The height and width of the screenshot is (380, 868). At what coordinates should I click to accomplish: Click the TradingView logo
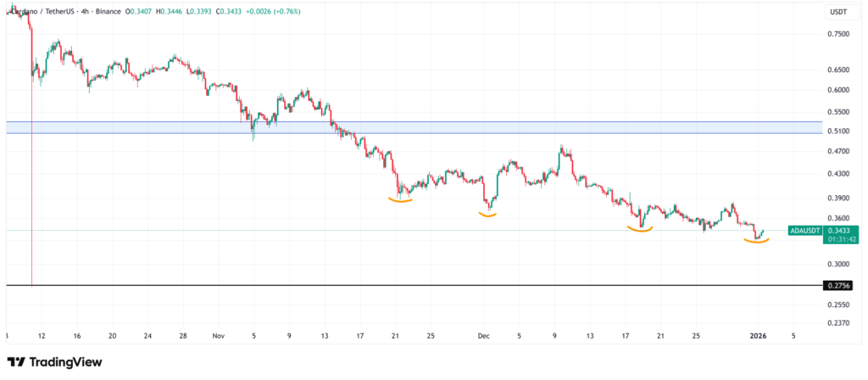(x=54, y=362)
